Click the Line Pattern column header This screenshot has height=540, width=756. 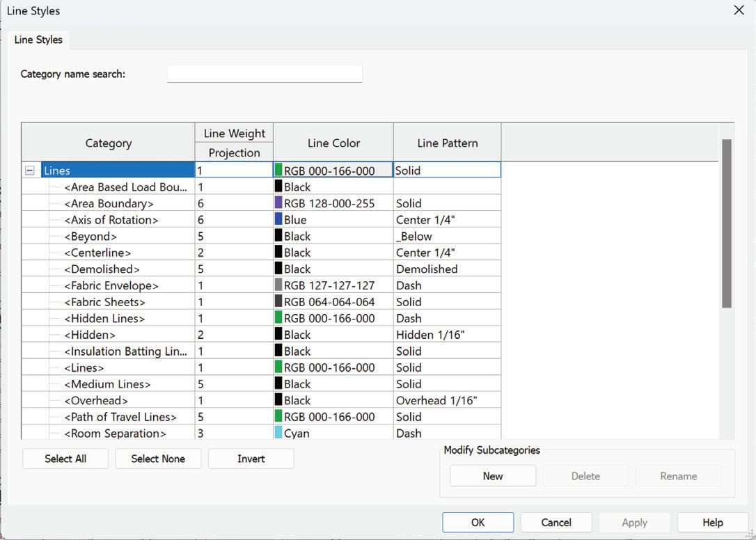point(447,143)
